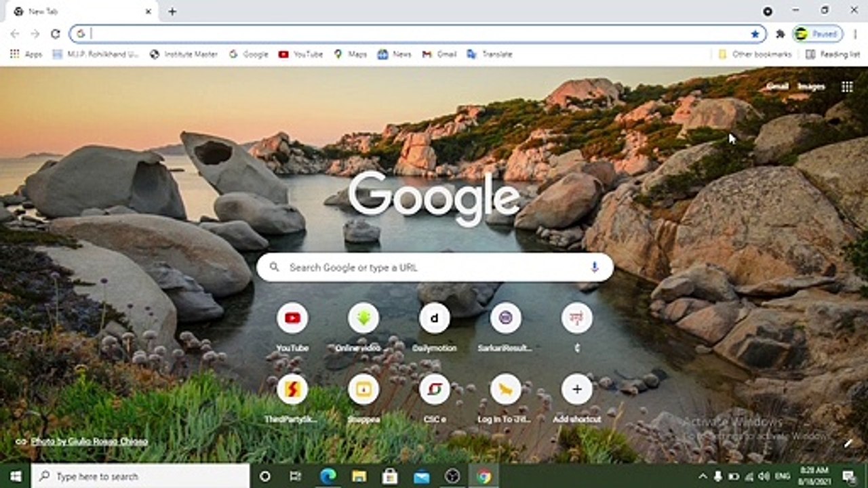Image resolution: width=868 pixels, height=488 pixels.
Task: Click in the browser address bar
Action: [x=418, y=34]
